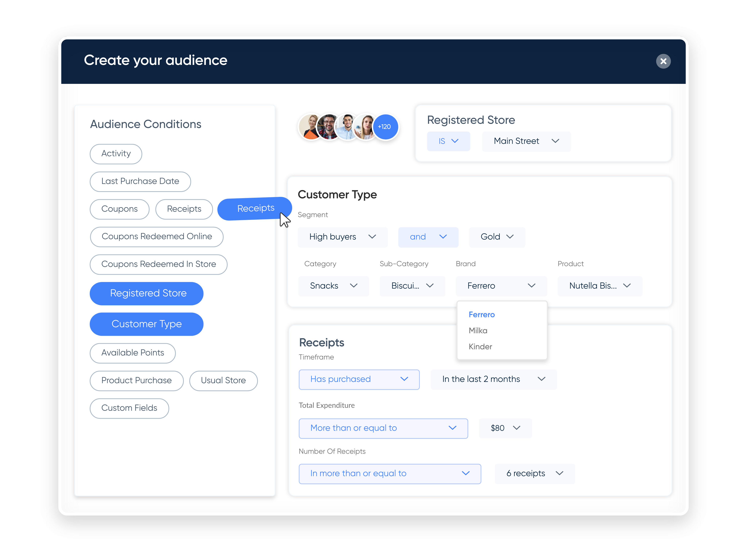Open the 'In the last 2 months' timeframe dropdown
Screen dimensions: 747x560
point(493,379)
